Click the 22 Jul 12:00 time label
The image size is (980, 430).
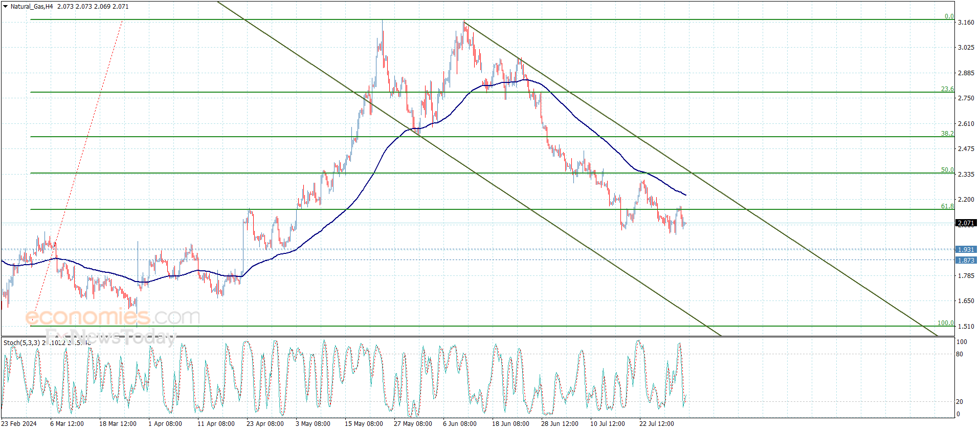657,423
